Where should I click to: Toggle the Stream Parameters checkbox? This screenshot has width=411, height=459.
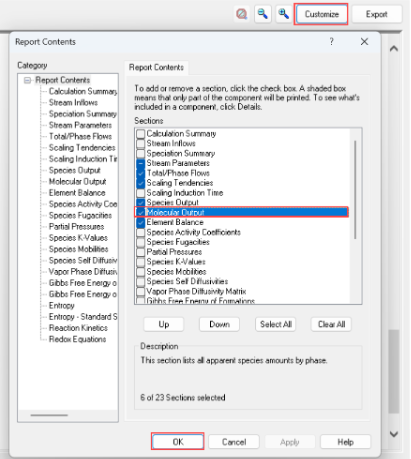[x=141, y=163]
